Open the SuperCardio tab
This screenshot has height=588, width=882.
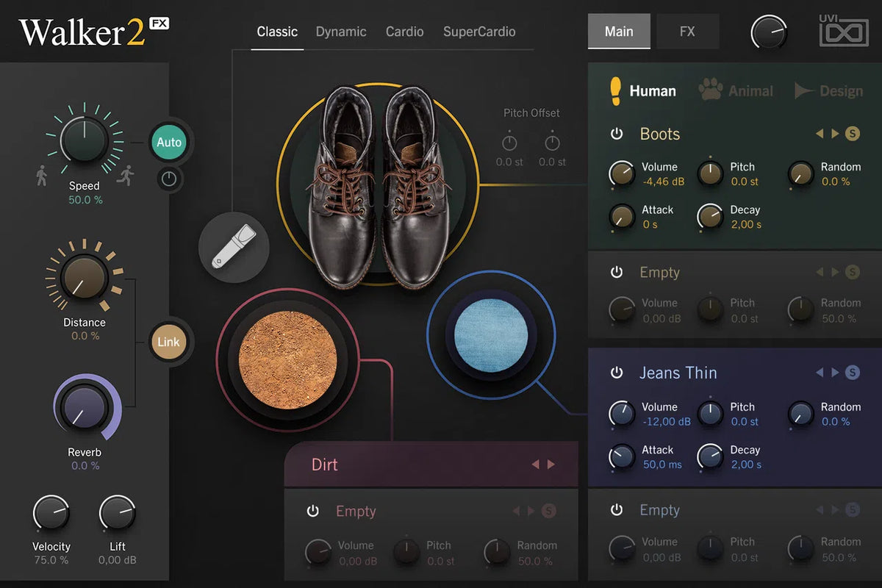(479, 32)
